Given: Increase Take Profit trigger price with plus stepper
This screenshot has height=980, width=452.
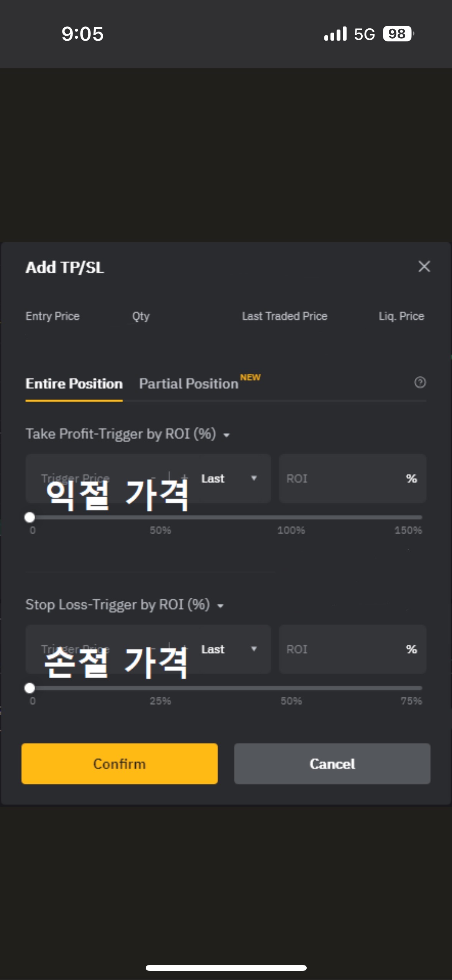Looking at the screenshot, I should (184, 478).
